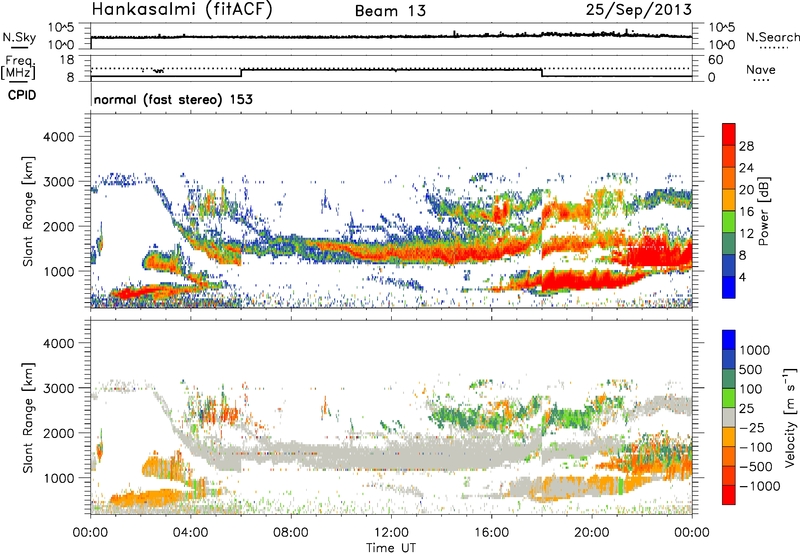The width and height of the screenshot is (800, 554).
Task: Click the -25 tick on the velocity colorbar
Action: click(x=752, y=427)
